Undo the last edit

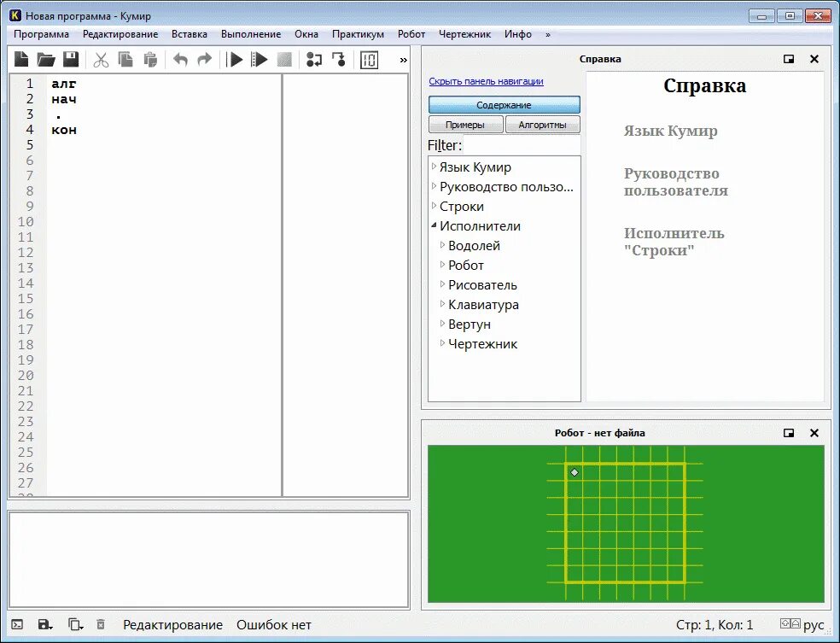[180, 60]
